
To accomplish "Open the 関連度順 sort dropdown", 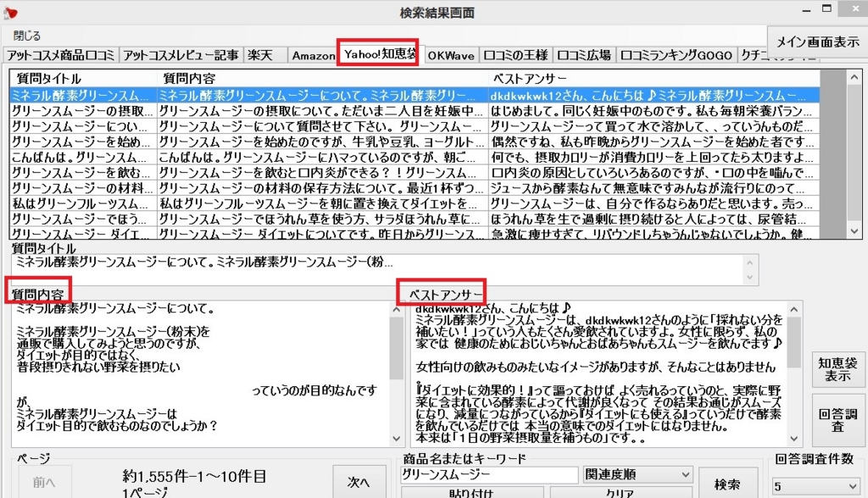I will pos(637,474).
